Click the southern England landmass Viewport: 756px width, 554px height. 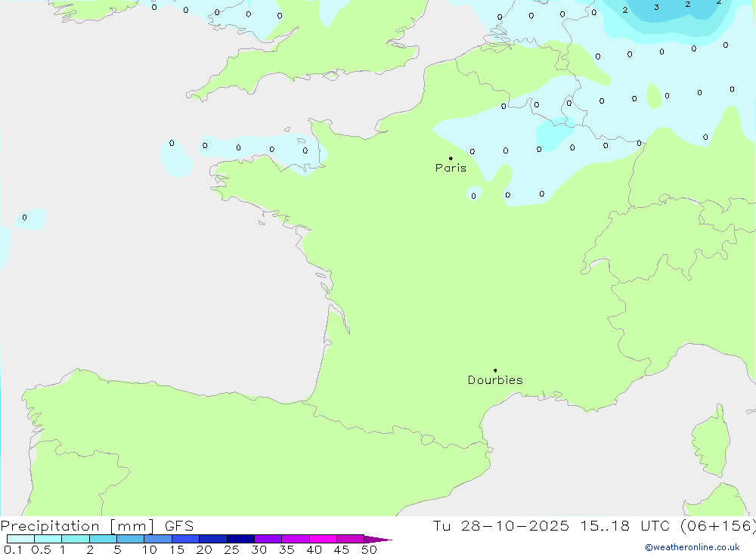pyautogui.click(x=318, y=53)
